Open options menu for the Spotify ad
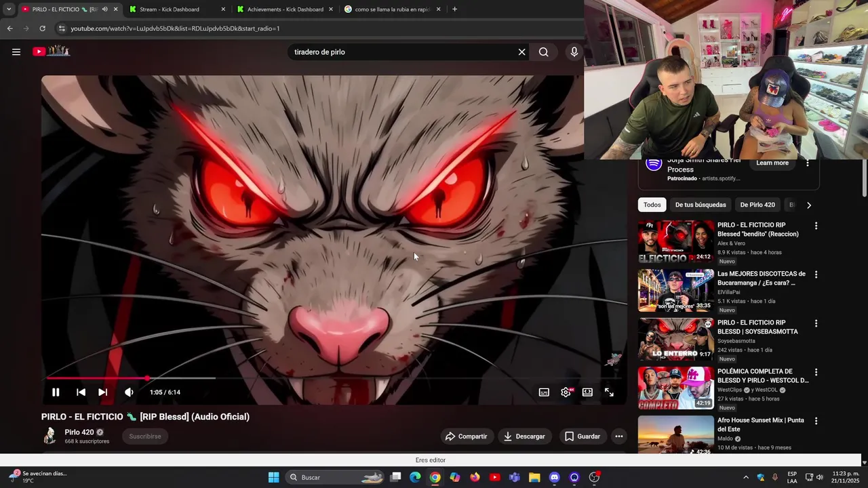This screenshot has width=868, height=488. click(x=807, y=163)
